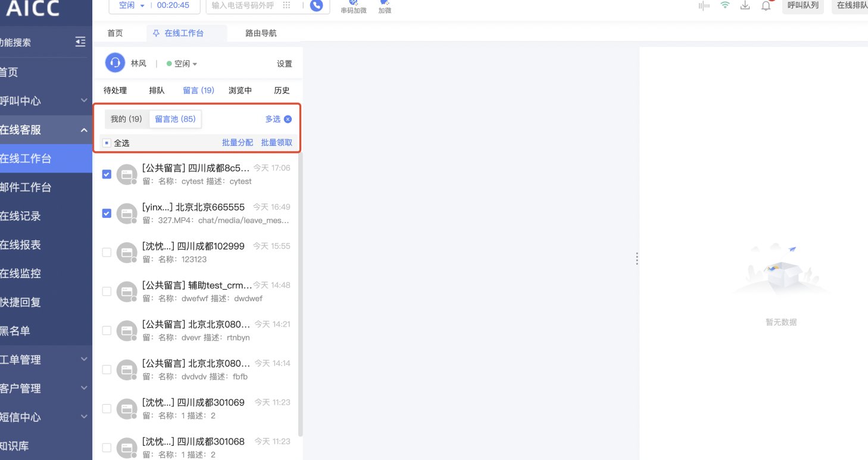
Task: Open the download icon in top bar
Action: point(745,5)
